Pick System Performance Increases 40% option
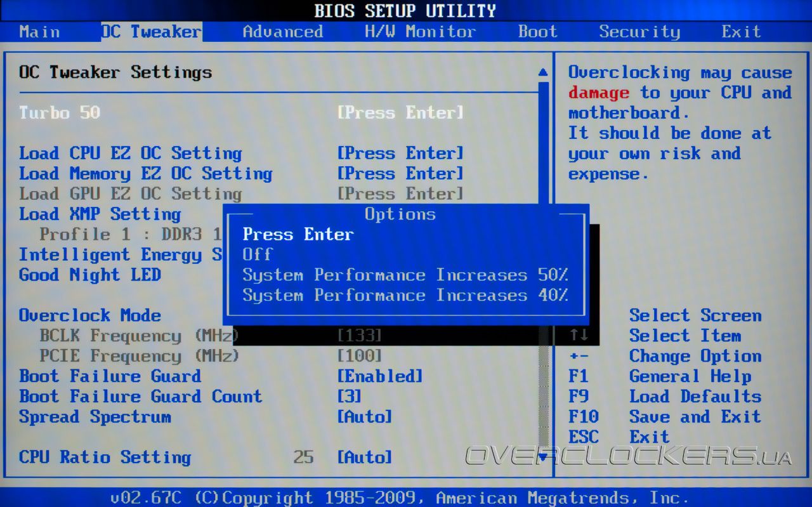Viewport: 812px width, 507px height. click(405, 295)
